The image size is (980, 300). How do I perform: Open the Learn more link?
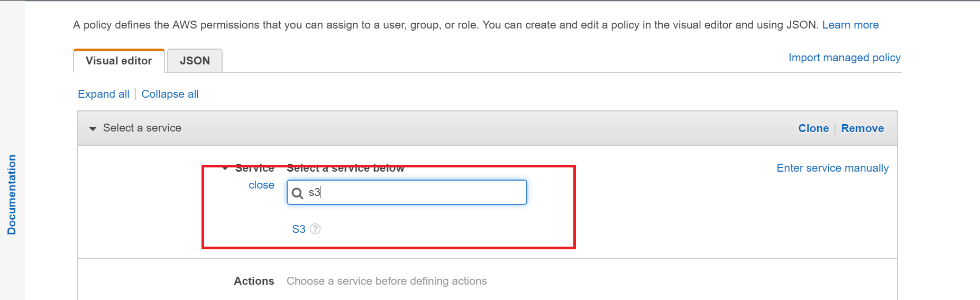pyautogui.click(x=850, y=25)
